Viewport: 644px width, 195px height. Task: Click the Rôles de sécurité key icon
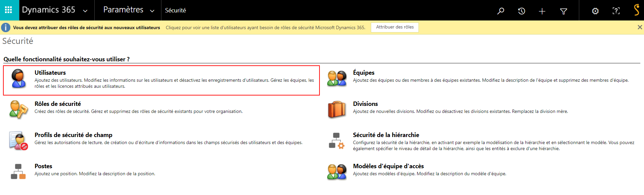coord(18,110)
